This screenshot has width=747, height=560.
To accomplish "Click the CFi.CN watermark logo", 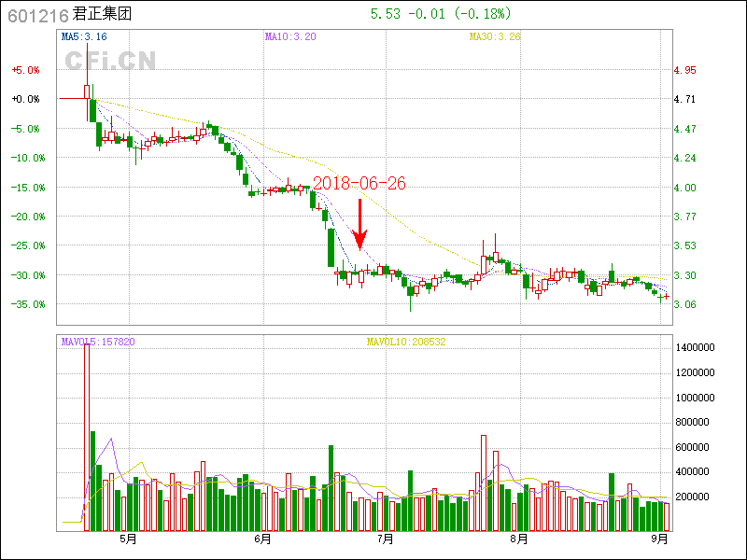I will (110, 61).
